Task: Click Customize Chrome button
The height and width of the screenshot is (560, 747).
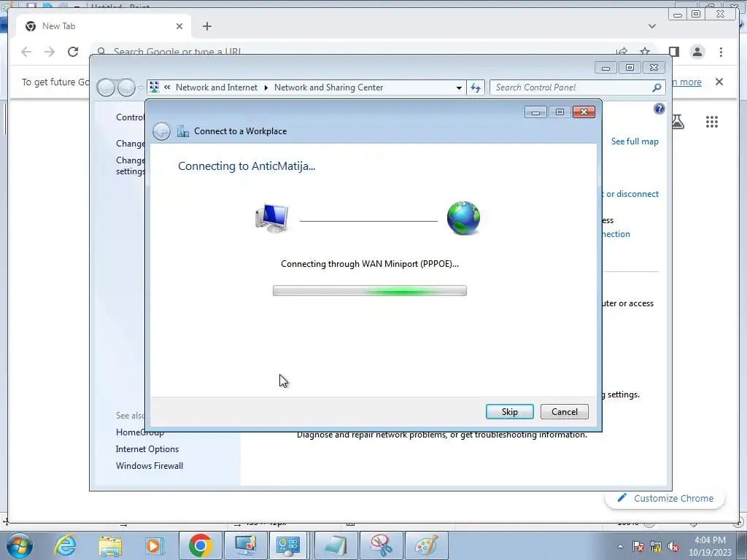Action: coord(665,499)
